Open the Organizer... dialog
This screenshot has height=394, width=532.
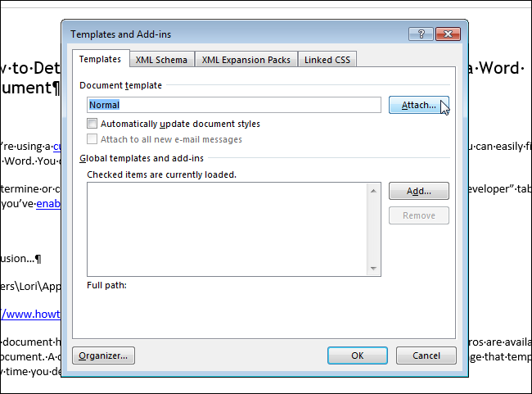pos(103,356)
